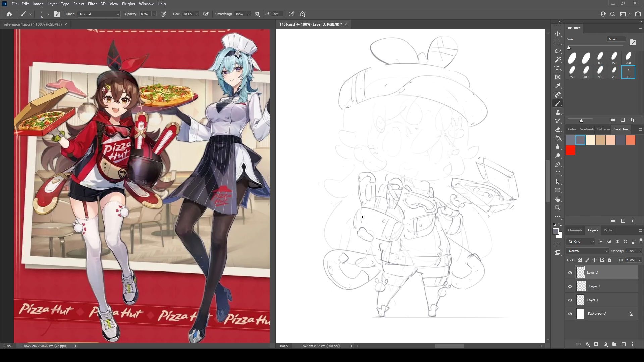Select the Frame tool
Screen dimensions: 644x362
pyautogui.click(x=558, y=77)
